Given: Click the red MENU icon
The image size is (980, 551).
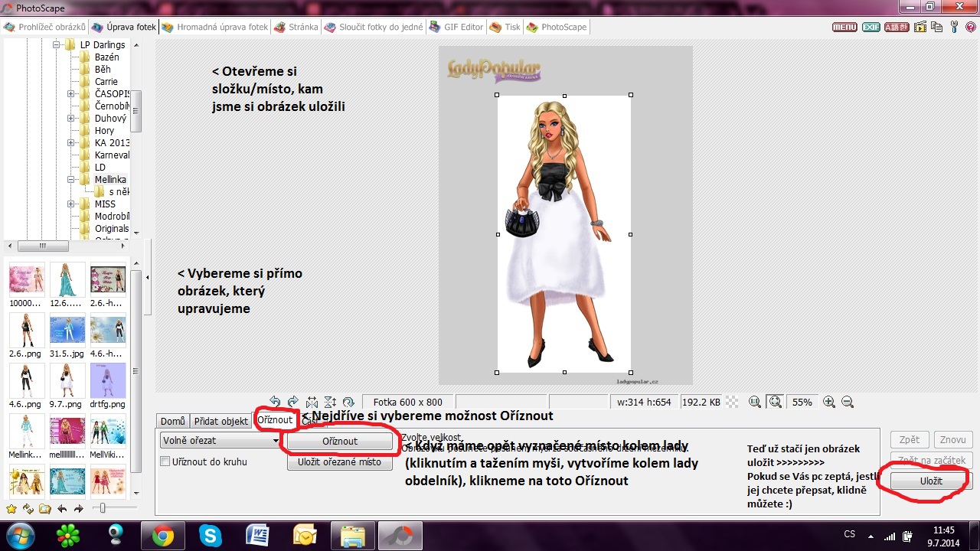Looking at the screenshot, I should tap(844, 27).
